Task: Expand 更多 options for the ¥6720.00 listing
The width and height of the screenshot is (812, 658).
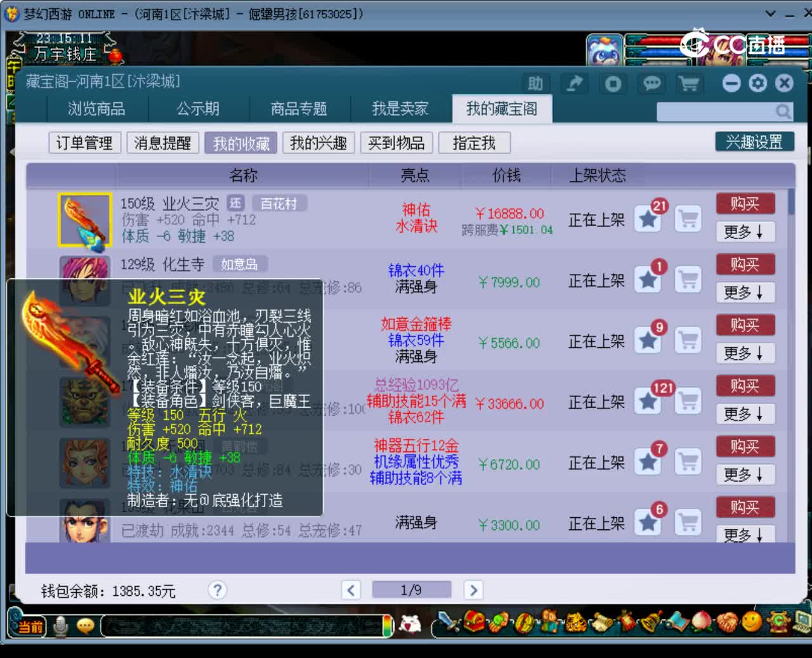Action: click(x=745, y=474)
